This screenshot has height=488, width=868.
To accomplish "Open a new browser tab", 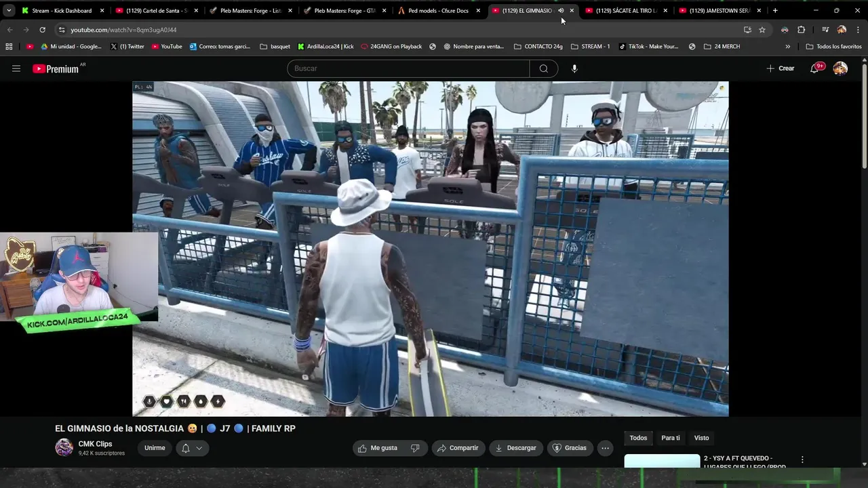I will [x=775, y=11].
